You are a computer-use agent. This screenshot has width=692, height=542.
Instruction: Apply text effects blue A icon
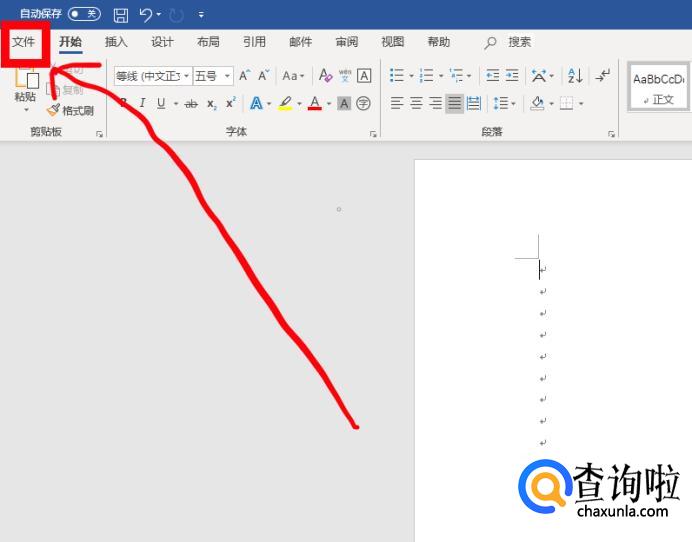(x=256, y=103)
